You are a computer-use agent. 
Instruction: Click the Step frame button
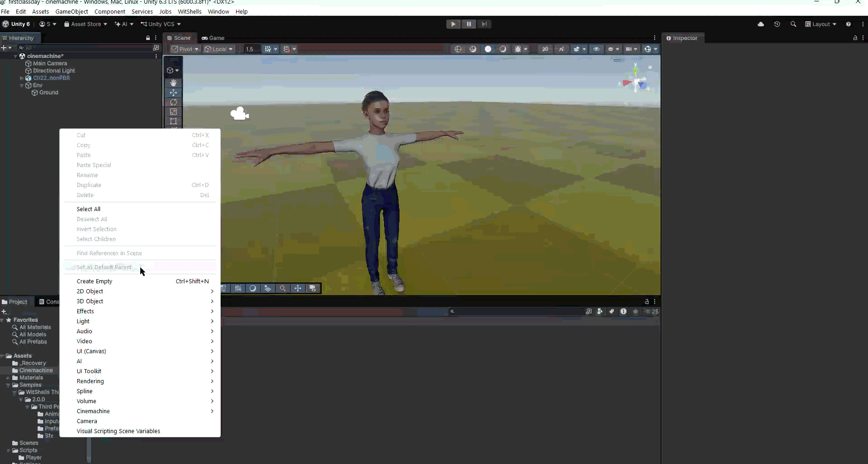pos(484,24)
